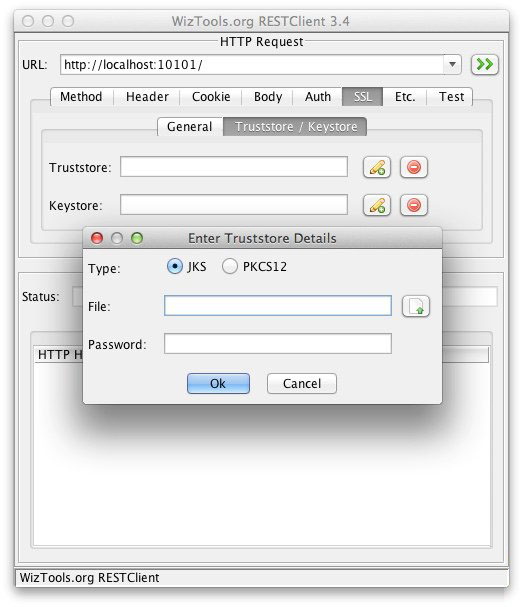Select the JKS radio button
Screen dimensions: 523x607
175,267
